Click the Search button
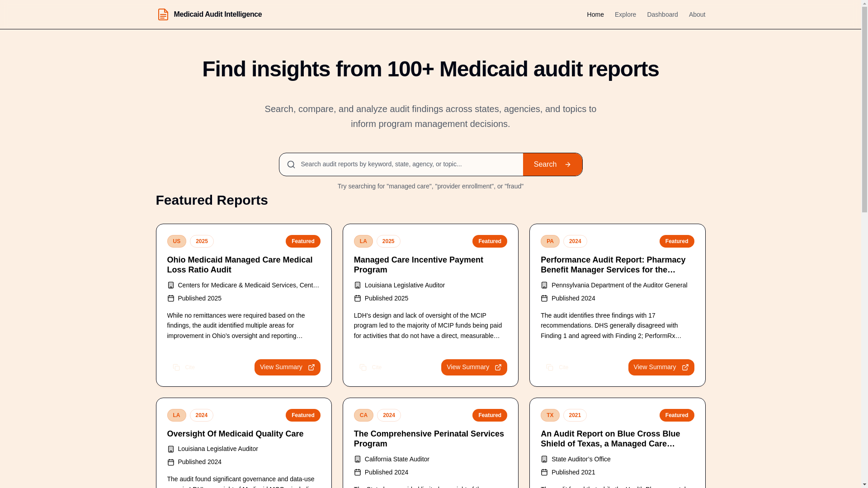This screenshot has width=868, height=488. [x=552, y=164]
